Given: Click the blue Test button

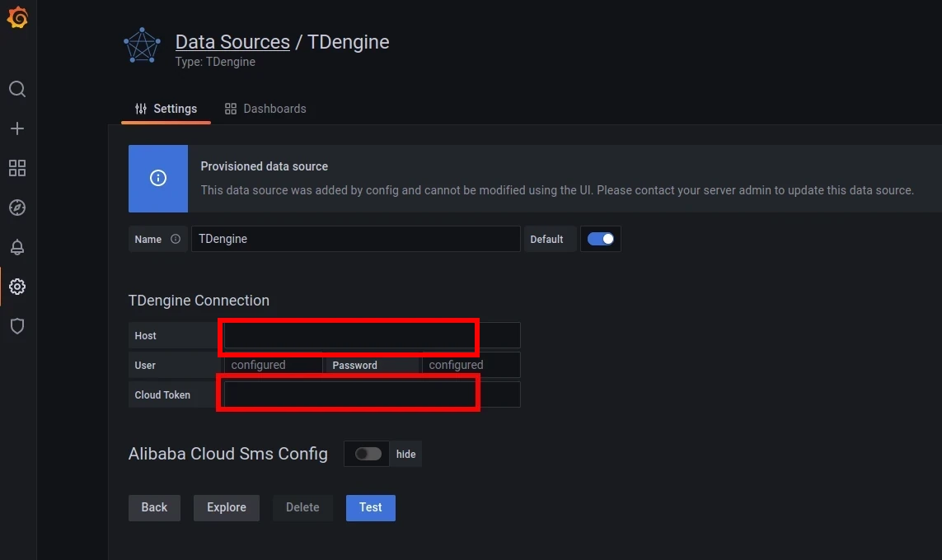Looking at the screenshot, I should [370, 507].
